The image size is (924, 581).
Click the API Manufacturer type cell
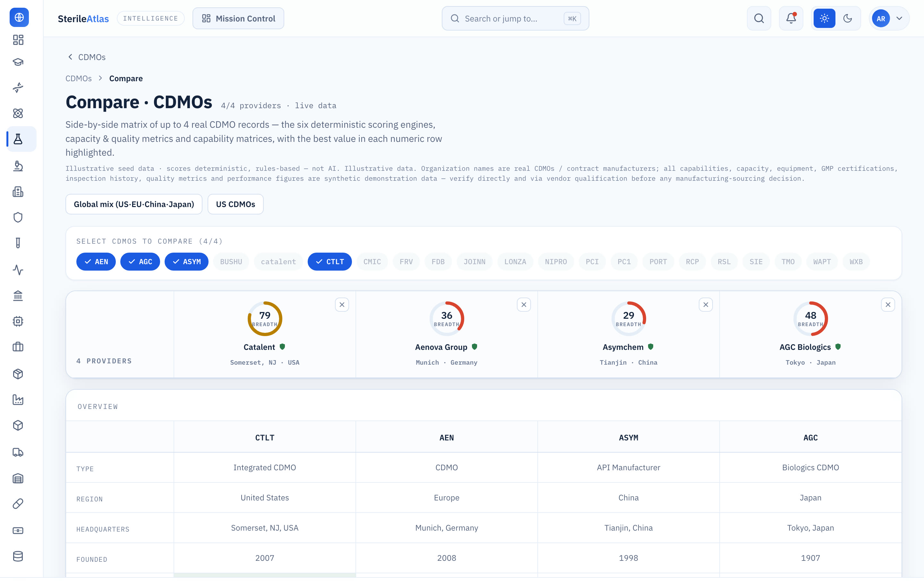pyautogui.click(x=629, y=467)
